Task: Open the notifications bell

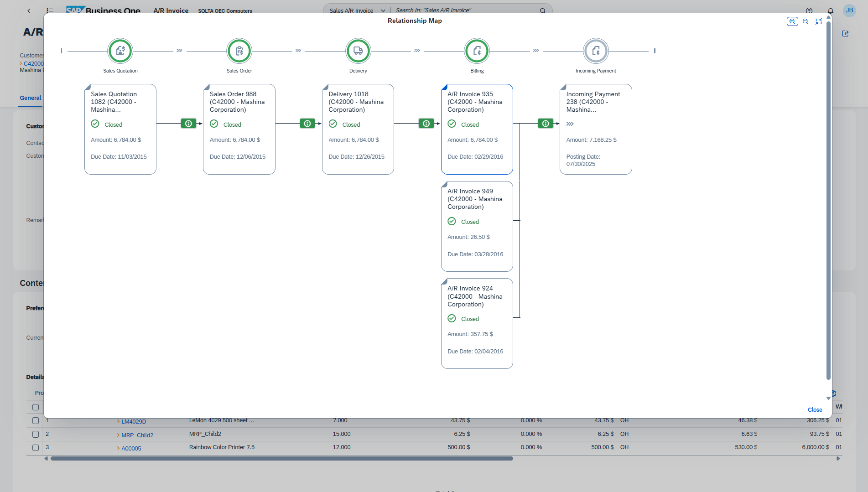Action: point(831,10)
